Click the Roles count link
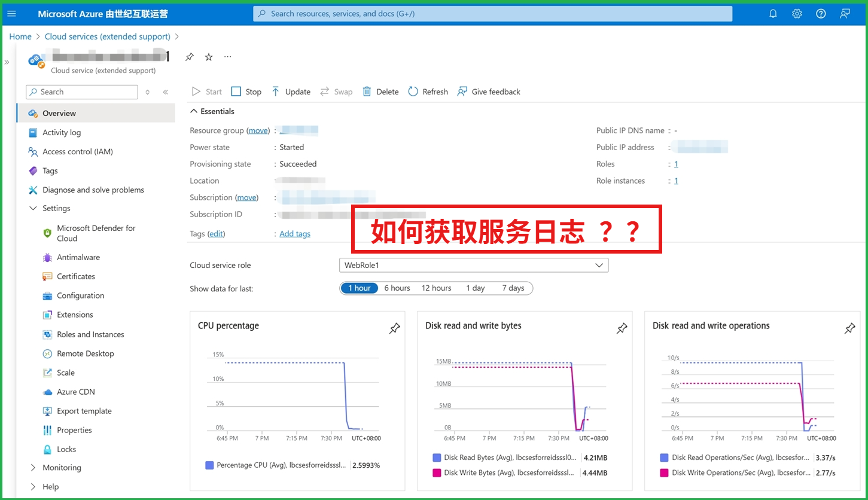 [x=676, y=164]
